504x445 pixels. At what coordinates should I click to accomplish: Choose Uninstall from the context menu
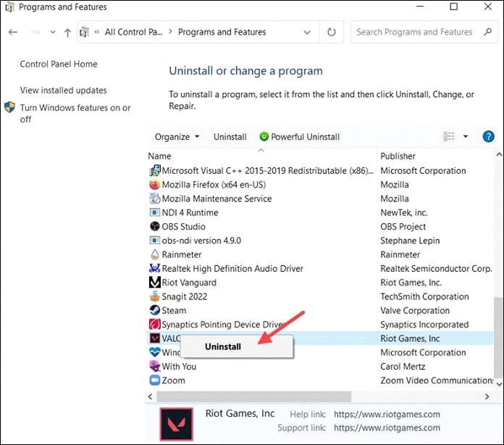[x=223, y=346]
